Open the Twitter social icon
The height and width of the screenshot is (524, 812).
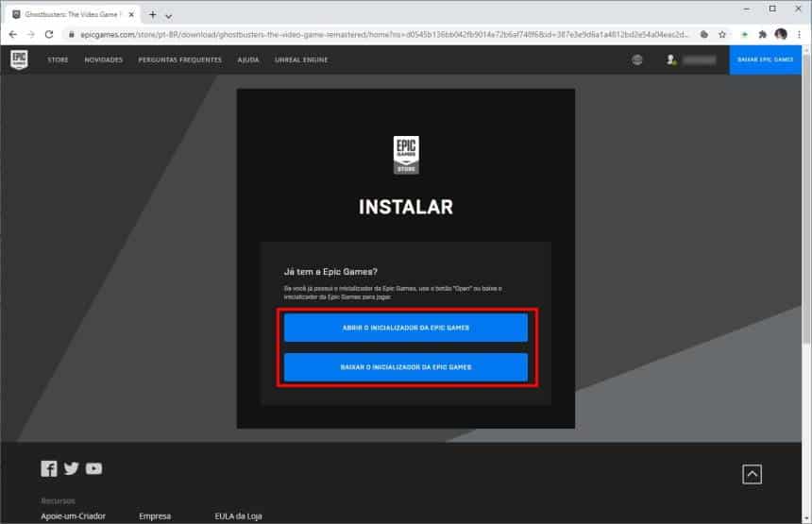72,468
